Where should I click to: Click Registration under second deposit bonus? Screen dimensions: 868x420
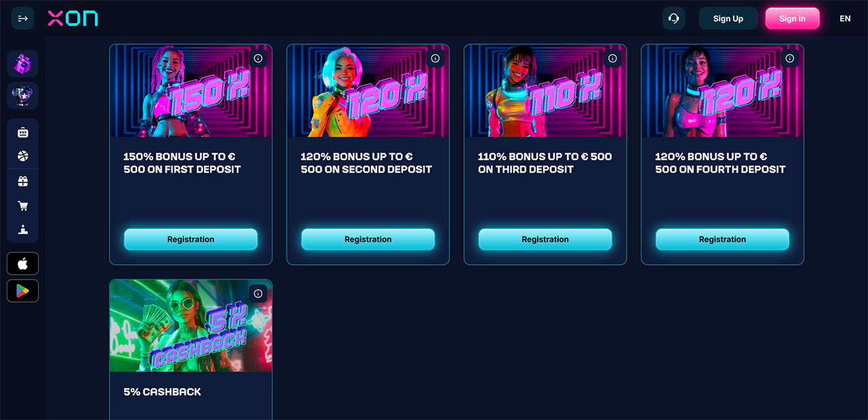pyautogui.click(x=368, y=240)
